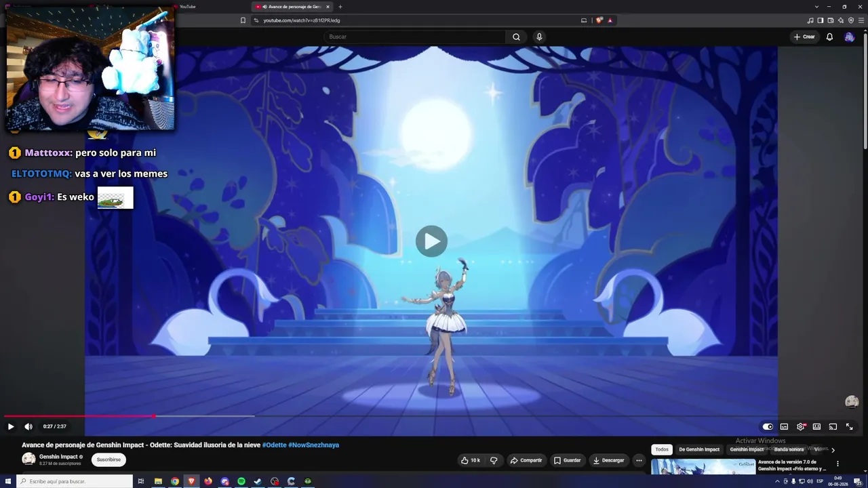This screenshot has height=488, width=868.
Task: Open Firefox from the taskbar
Action: coord(208,481)
